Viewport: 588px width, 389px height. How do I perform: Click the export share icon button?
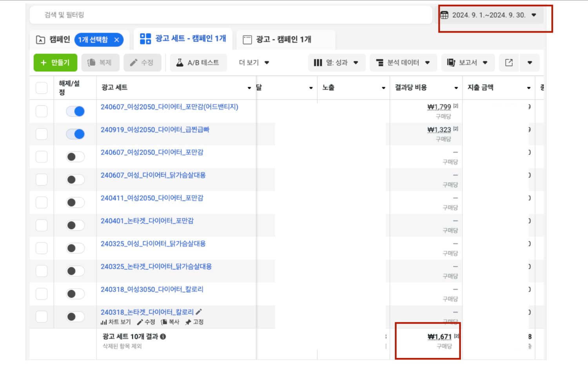click(509, 63)
